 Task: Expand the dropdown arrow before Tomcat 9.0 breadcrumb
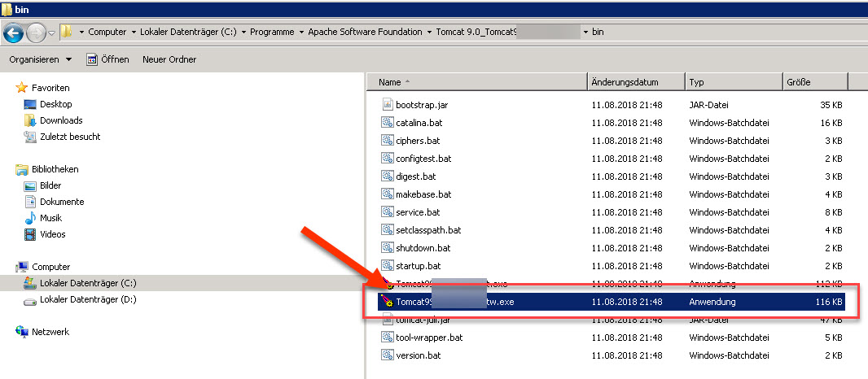pos(430,32)
